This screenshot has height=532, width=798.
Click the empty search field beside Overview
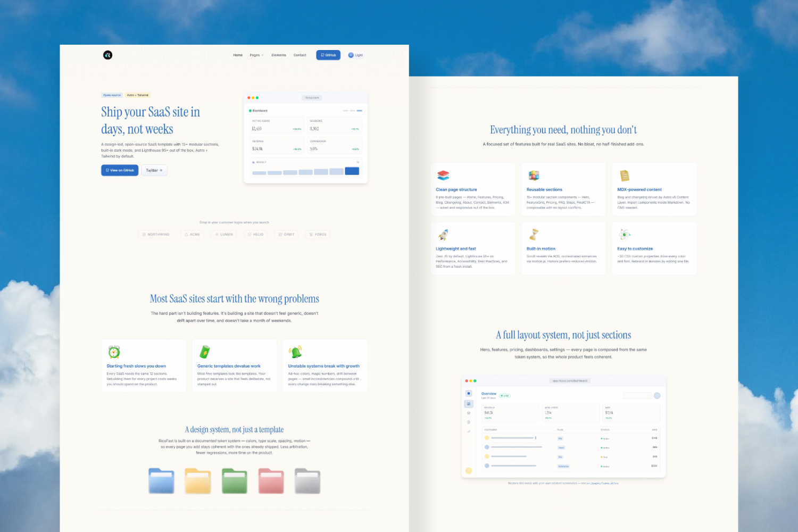(637, 396)
